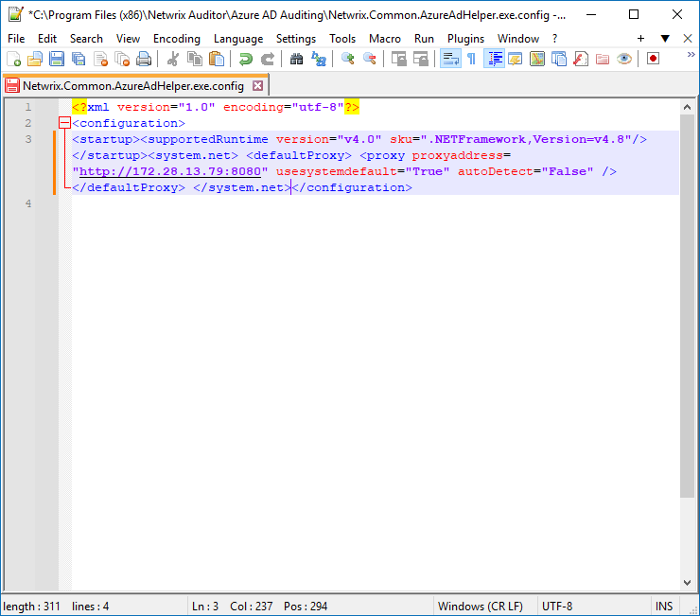Close the Netwrix.Common.AzureAdHelper.exe.config tab with its X
Image resolution: width=700 pixels, height=616 pixels.
pyautogui.click(x=257, y=85)
